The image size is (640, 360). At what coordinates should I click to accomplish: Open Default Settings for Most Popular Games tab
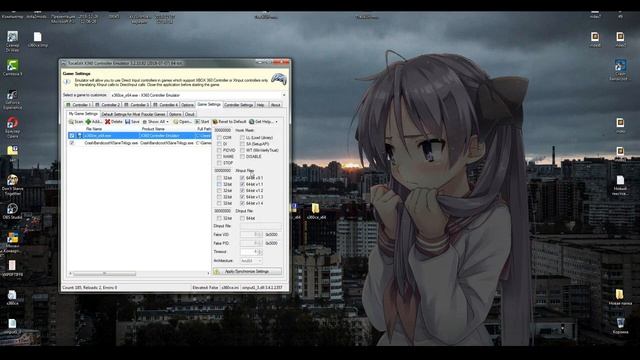(133, 114)
